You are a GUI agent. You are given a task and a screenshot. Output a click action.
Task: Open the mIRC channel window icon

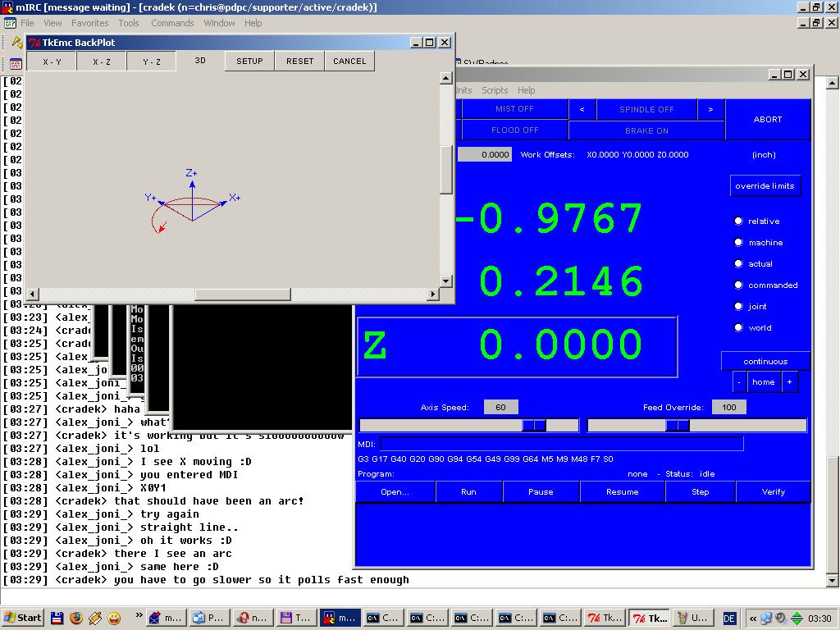click(x=16, y=63)
